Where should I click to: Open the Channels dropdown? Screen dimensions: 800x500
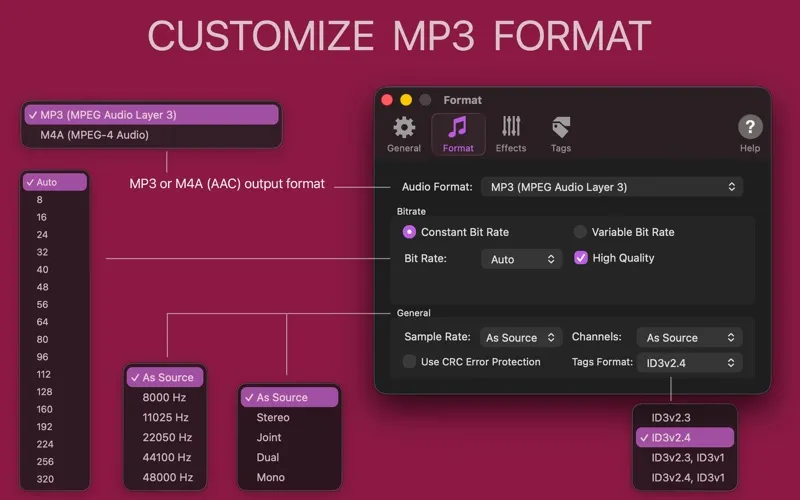coord(689,337)
